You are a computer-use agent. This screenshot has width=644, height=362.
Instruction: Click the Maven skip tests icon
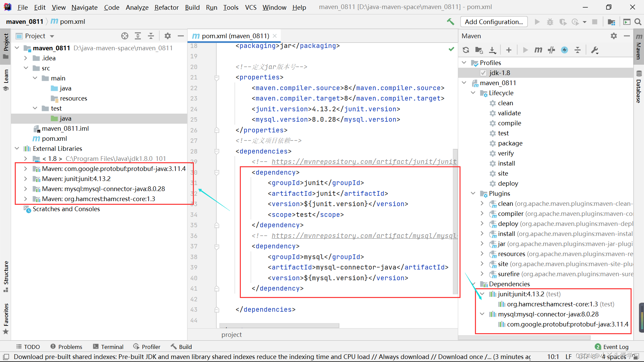pyautogui.click(x=551, y=50)
